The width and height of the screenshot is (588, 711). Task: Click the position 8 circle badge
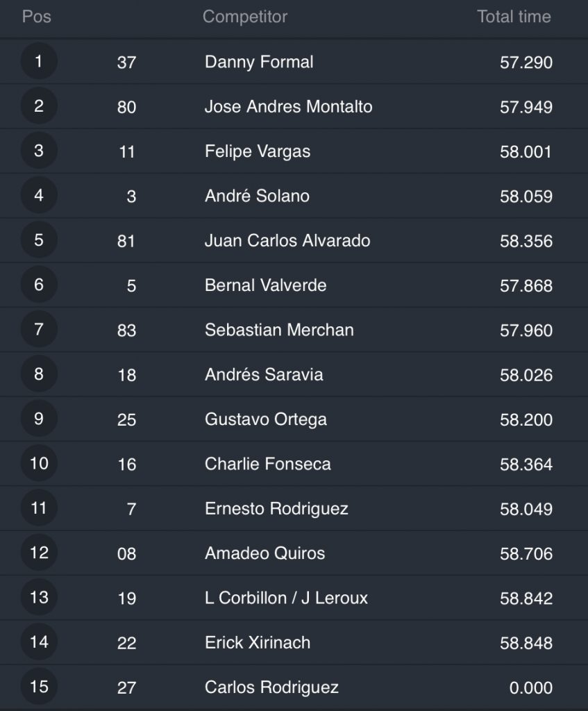click(x=39, y=374)
